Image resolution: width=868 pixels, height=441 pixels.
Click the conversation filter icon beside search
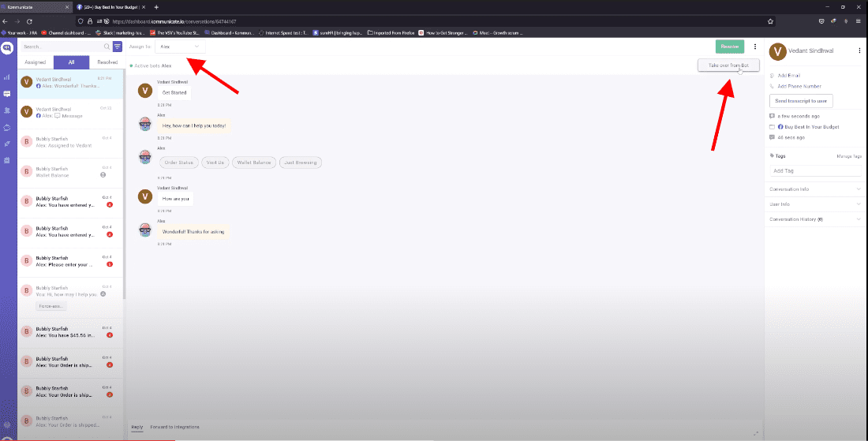tap(118, 47)
